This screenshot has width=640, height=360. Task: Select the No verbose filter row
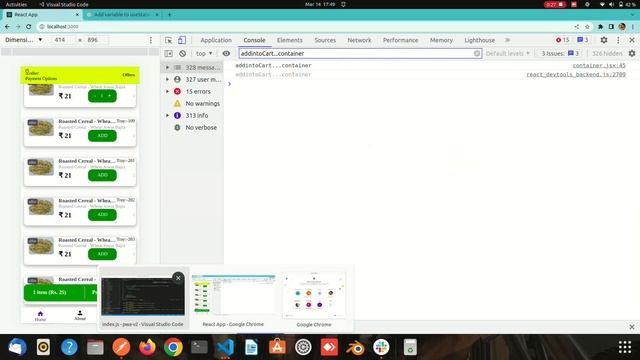pyautogui.click(x=192, y=128)
